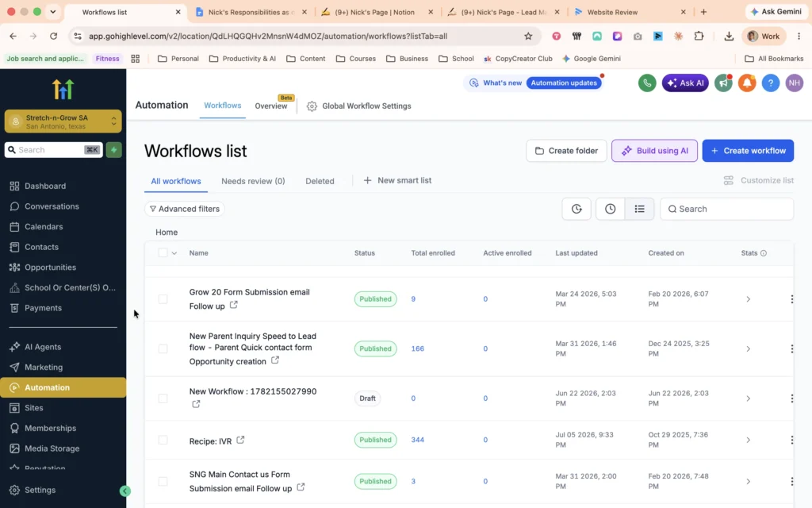The width and height of the screenshot is (812, 508).
Task: Open external link for SNG Main Contact workflow
Action: coord(301,487)
